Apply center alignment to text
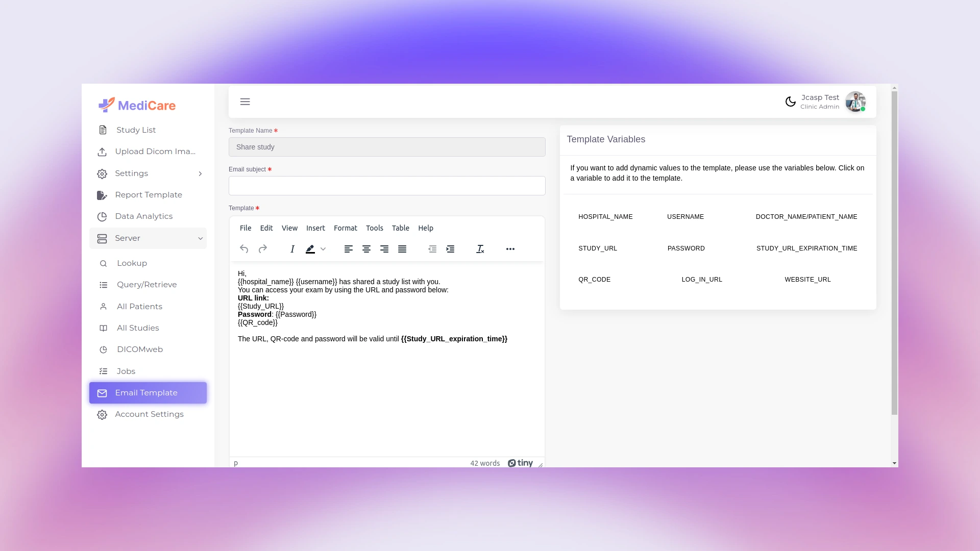Image resolution: width=980 pixels, height=551 pixels. 366,249
